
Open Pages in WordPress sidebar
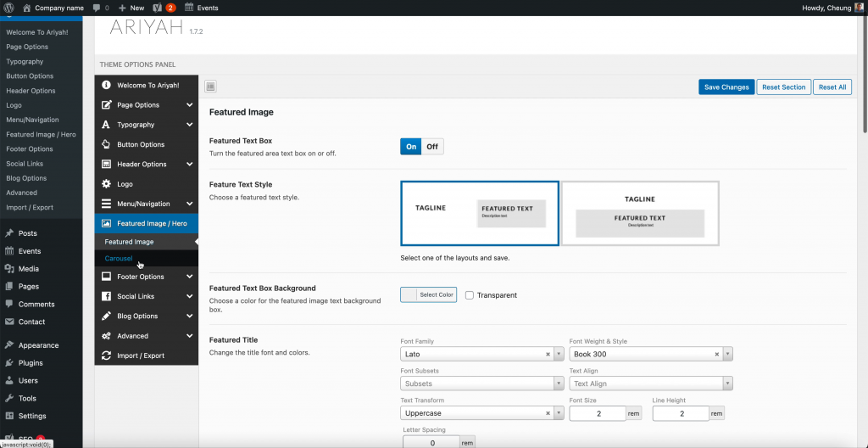(x=29, y=287)
